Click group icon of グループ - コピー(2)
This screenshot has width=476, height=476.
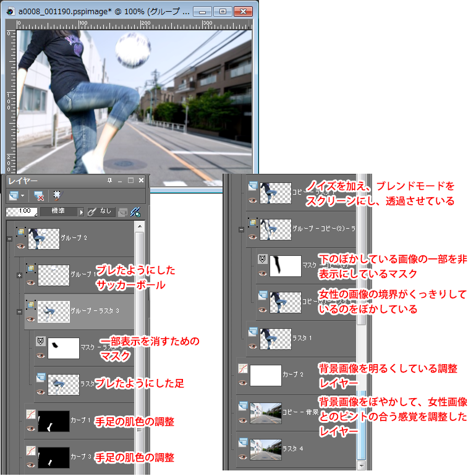[253, 223]
